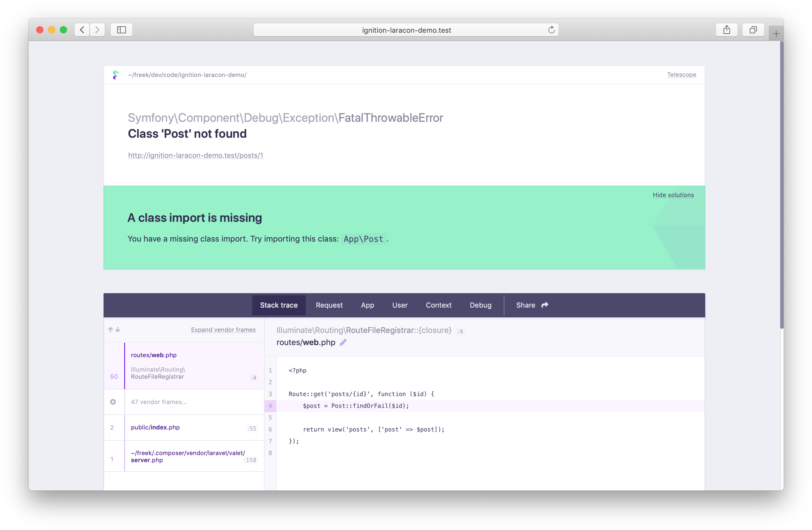Click the '47 vendor frames...' row text
812x530 pixels.
159,402
